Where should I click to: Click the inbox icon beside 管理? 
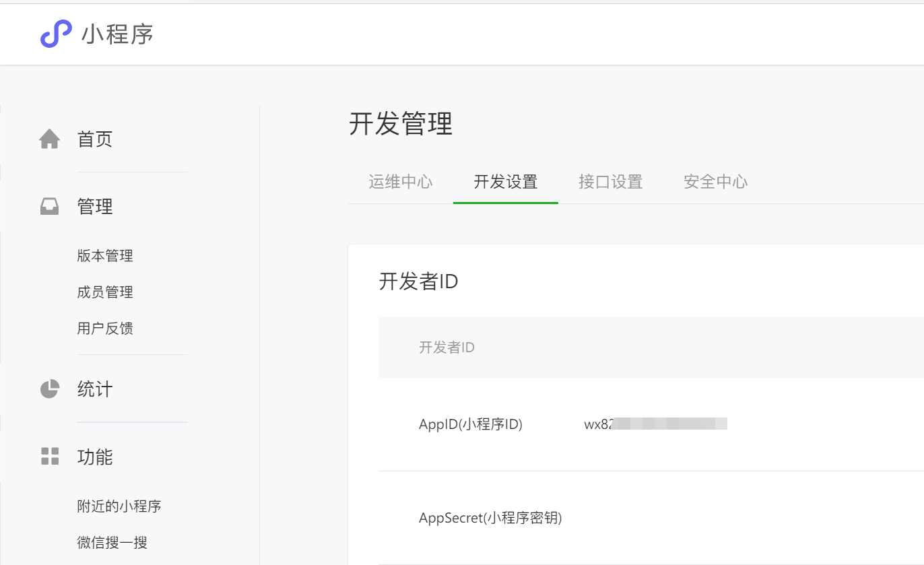point(50,207)
